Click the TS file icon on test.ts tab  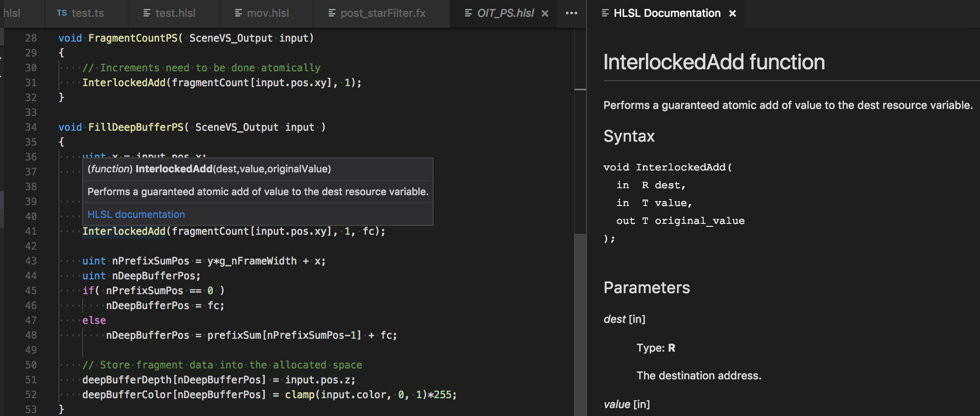tap(62, 13)
